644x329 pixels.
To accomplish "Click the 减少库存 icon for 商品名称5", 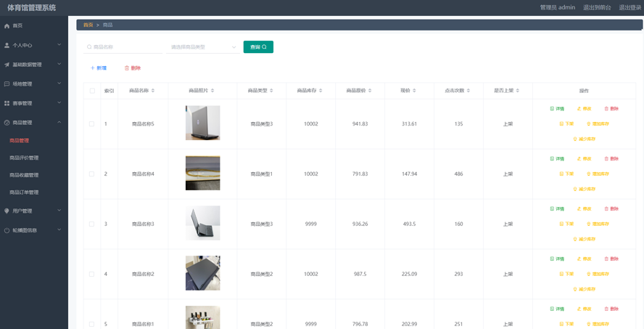I will coord(575,139).
